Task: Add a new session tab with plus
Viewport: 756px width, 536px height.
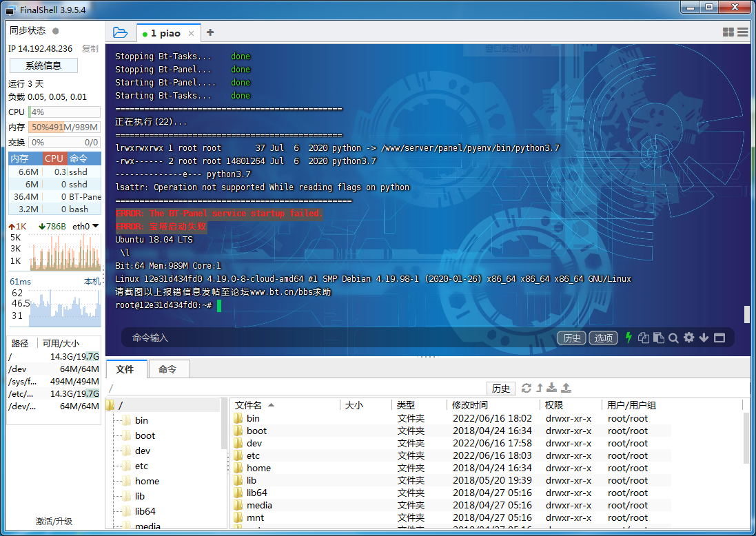Action: (210, 32)
